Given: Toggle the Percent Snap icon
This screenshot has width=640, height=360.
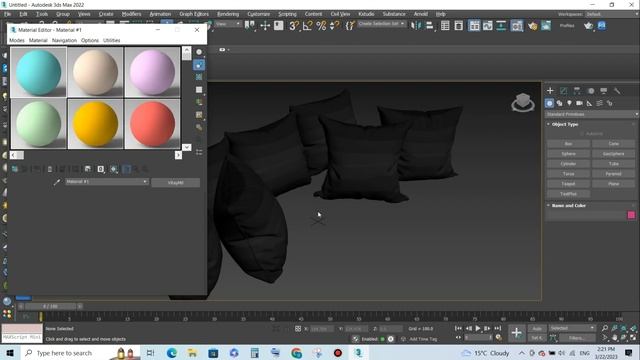Looking at the screenshot, I should point(321,26).
